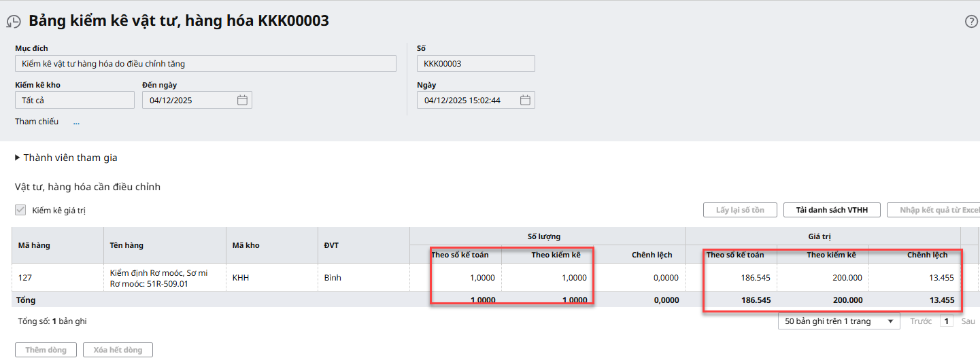Click the Tham chiếu ellipsis link
Screen dimensions: 980x358
click(x=76, y=122)
